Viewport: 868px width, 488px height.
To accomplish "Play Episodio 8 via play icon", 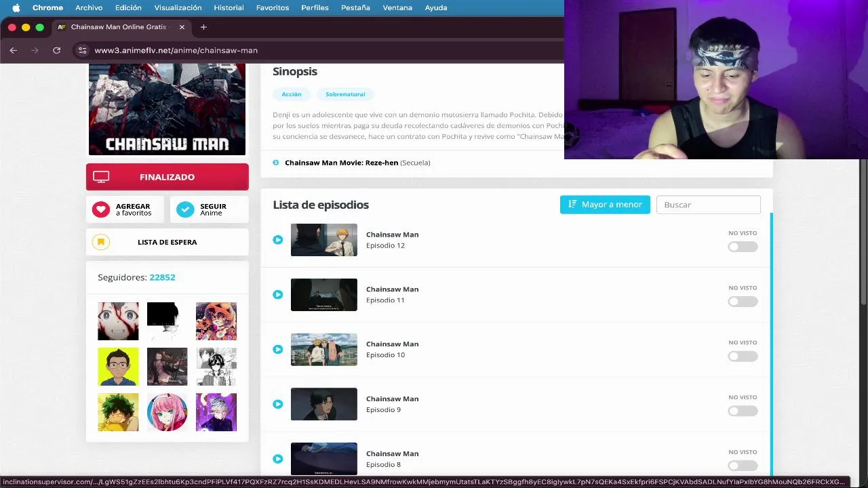I will coord(278,459).
